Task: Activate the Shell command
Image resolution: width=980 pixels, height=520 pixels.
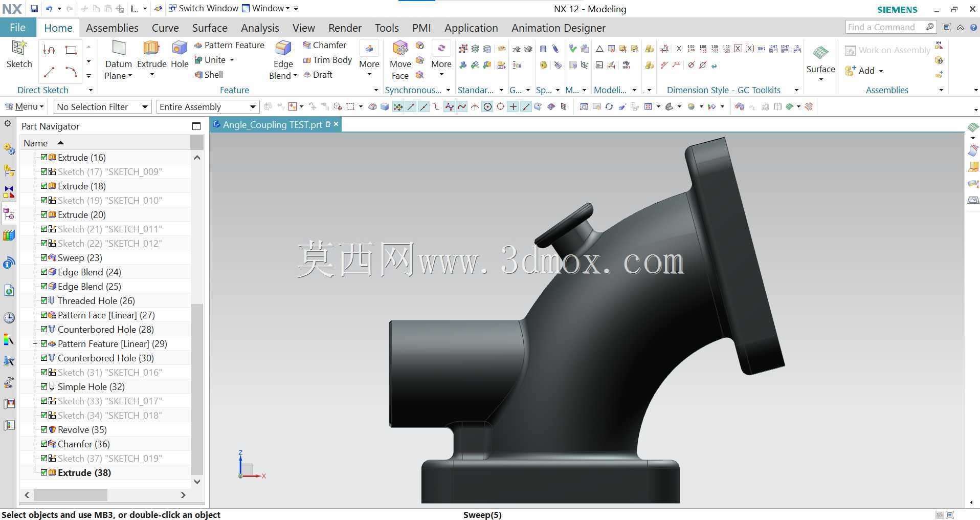Action: coord(209,75)
